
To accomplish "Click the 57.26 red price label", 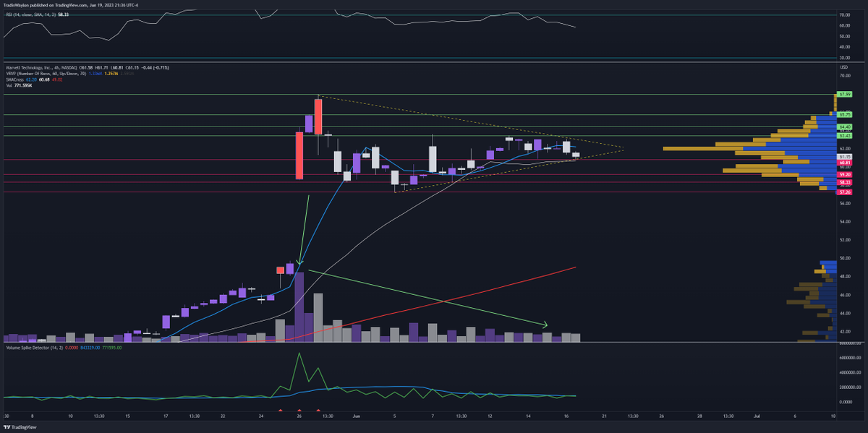I will click(x=844, y=192).
